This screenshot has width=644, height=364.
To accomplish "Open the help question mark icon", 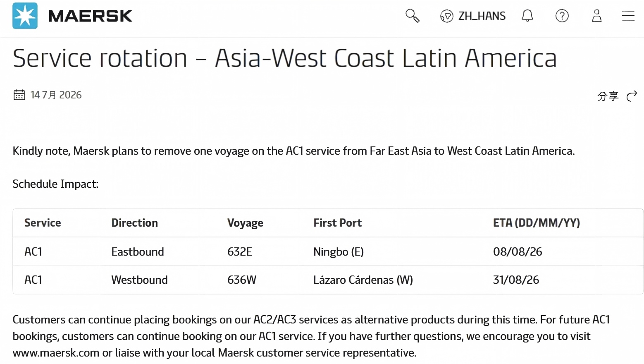I will click(562, 16).
